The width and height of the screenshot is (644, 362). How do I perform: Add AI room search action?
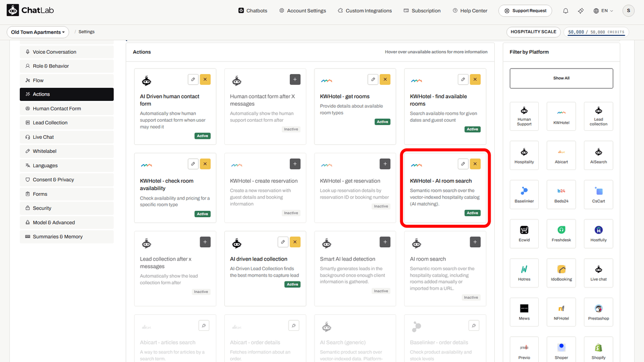point(475,242)
